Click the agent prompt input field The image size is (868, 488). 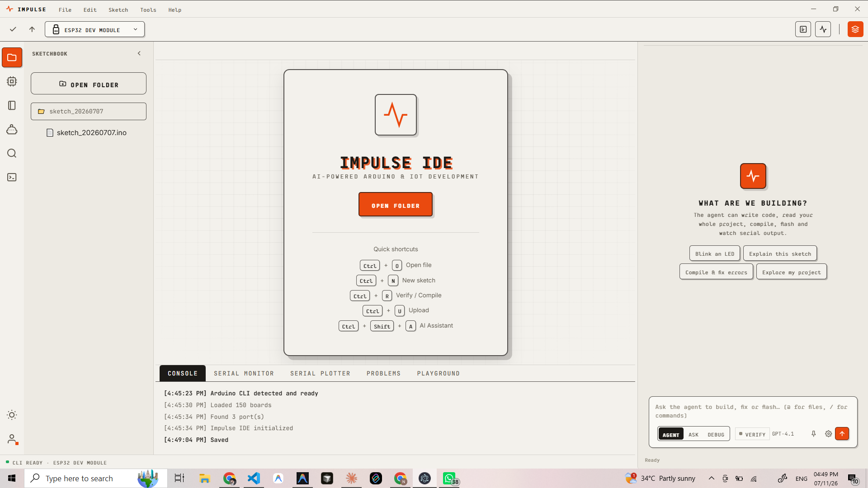pyautogui.click(x=753, y=411)
